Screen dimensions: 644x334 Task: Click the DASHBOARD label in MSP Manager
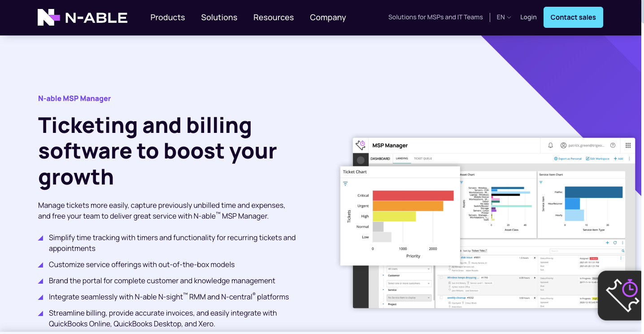[380, 158]
